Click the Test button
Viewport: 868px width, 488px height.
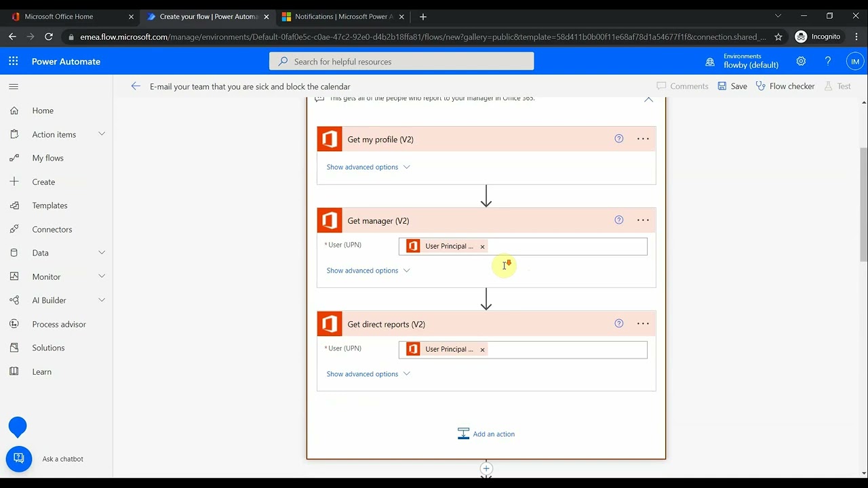[837, 86]
